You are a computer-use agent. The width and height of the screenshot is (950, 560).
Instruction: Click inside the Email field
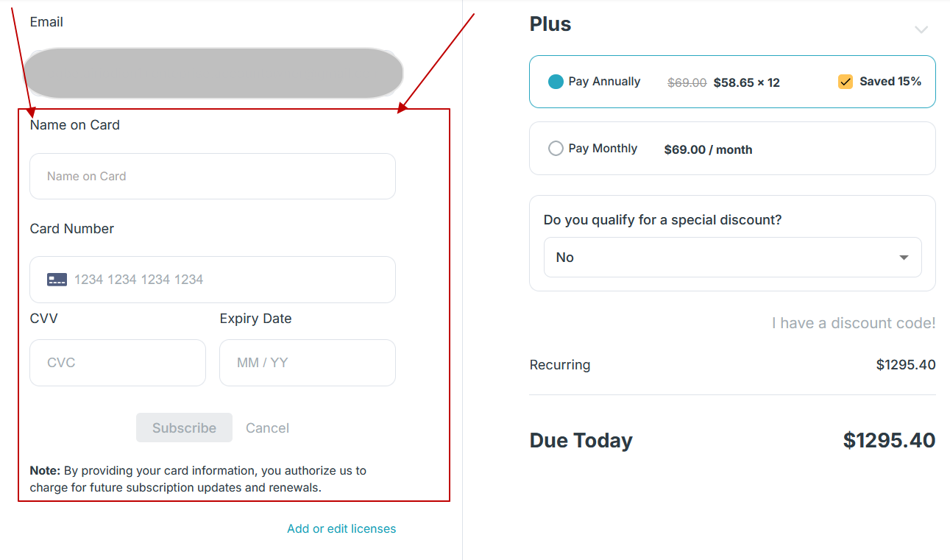[x=213, y=73]
